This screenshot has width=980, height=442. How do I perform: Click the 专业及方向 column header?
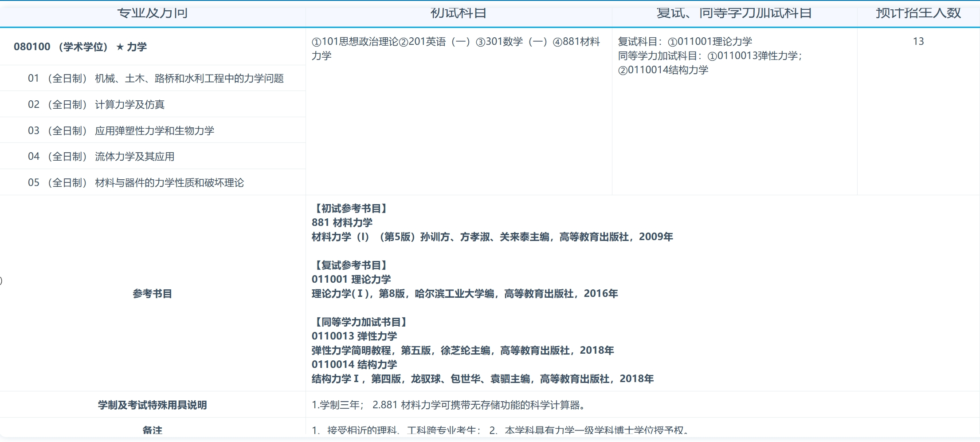coord(152,13)
